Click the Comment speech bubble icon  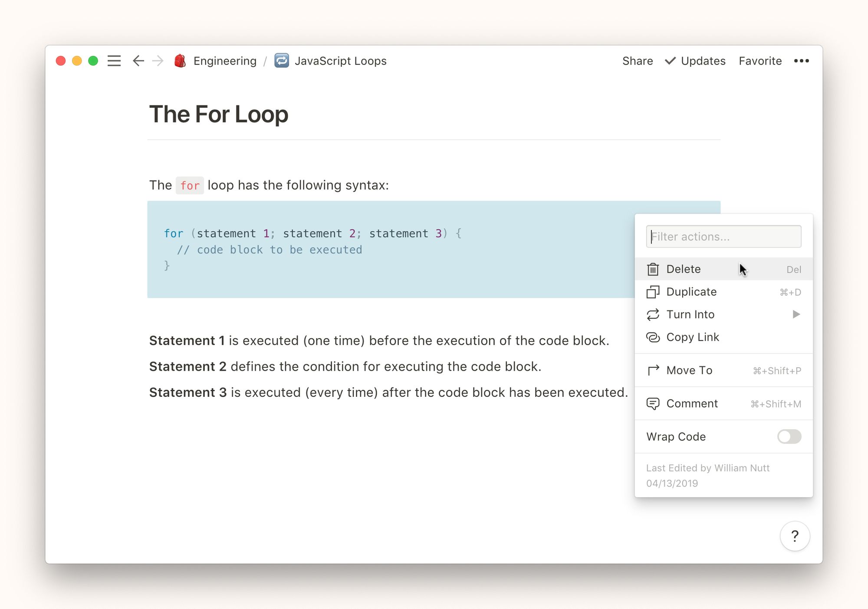coord(653,404)
